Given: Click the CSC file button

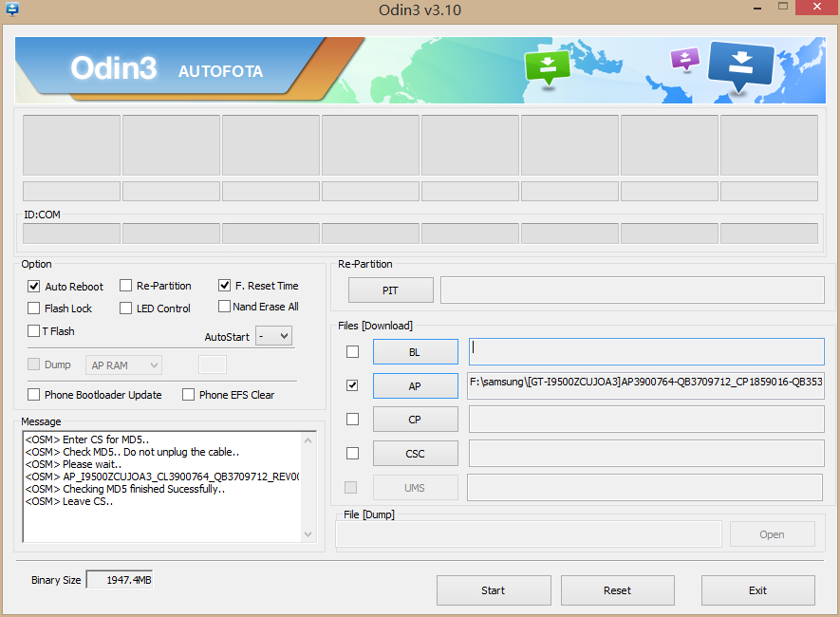Looking at the screenshot, I should point(415,454).
